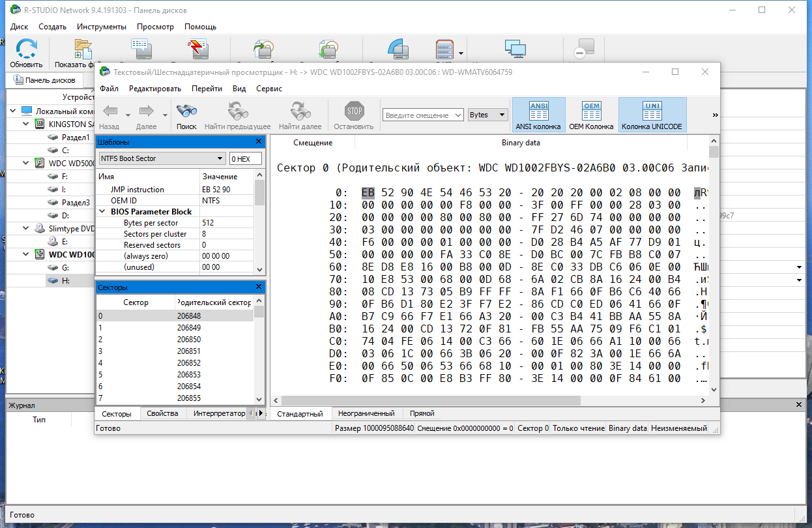Click the Обновить refresh icon
812x528 pixels.
pyautogui.click(x=26, y=49)
